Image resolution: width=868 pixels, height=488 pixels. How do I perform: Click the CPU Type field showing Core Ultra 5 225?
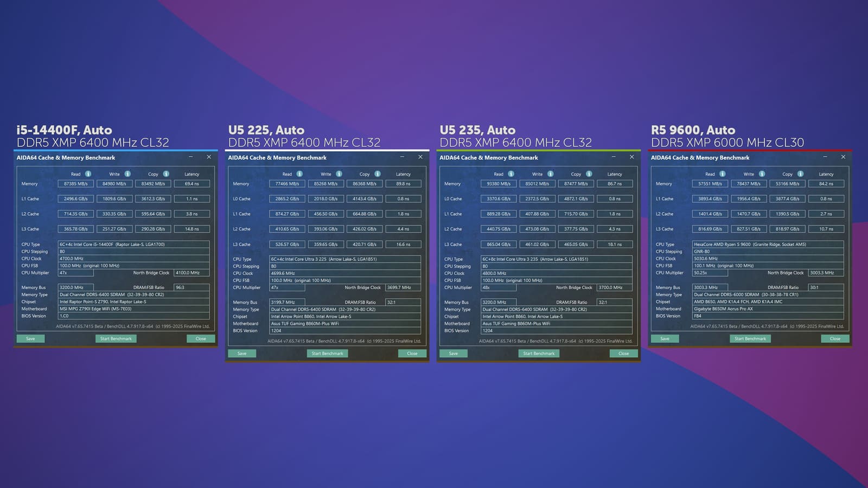click(345, 259)
